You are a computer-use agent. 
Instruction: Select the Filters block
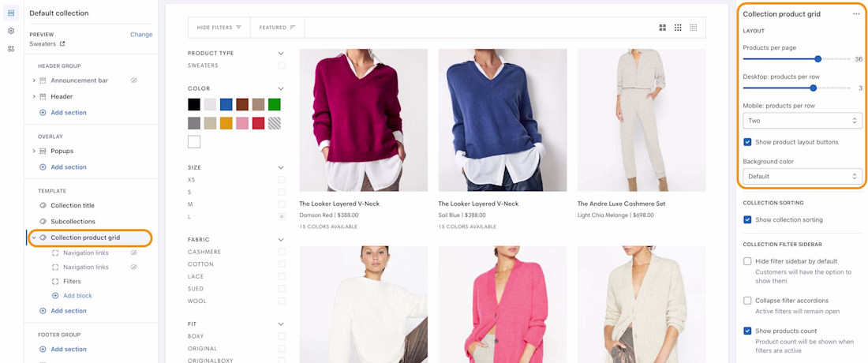click(72, 282)
